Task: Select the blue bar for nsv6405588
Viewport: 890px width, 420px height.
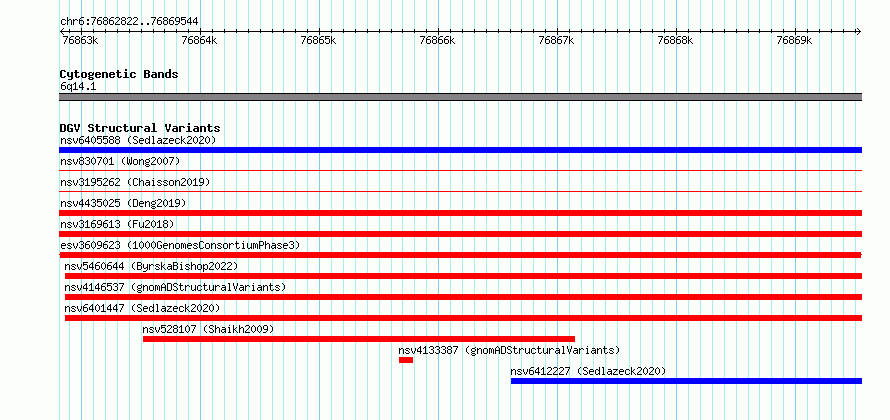Action: pyautogui.click(x=460, y=150)
